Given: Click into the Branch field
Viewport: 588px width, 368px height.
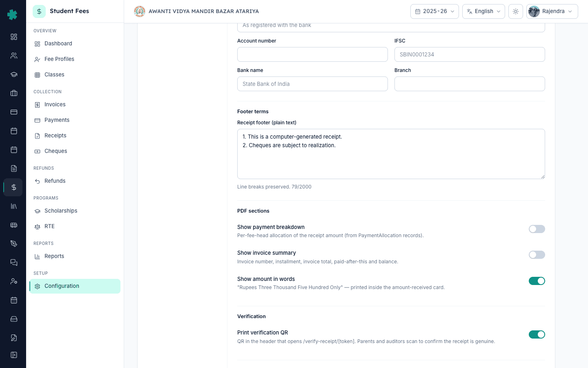Looking at the screenshot, I should click(470, 84).
